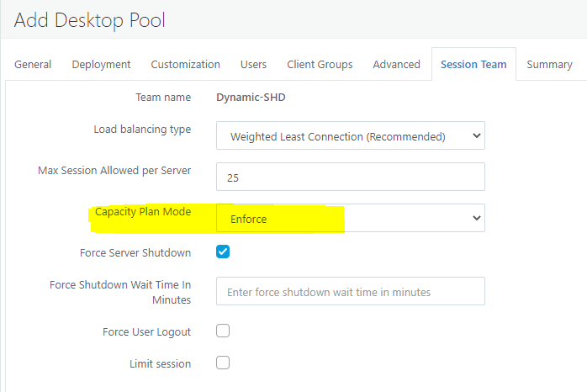The image size is (587, 392).
Task: Click the Capacity Plan Mode label text
Action: coord(142,212)
